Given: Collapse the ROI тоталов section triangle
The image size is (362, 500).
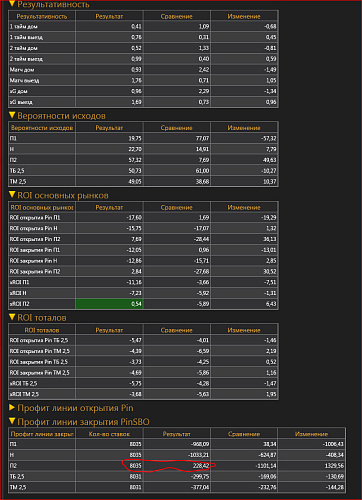Looking at the screenshot, I should tap(12, 317).
